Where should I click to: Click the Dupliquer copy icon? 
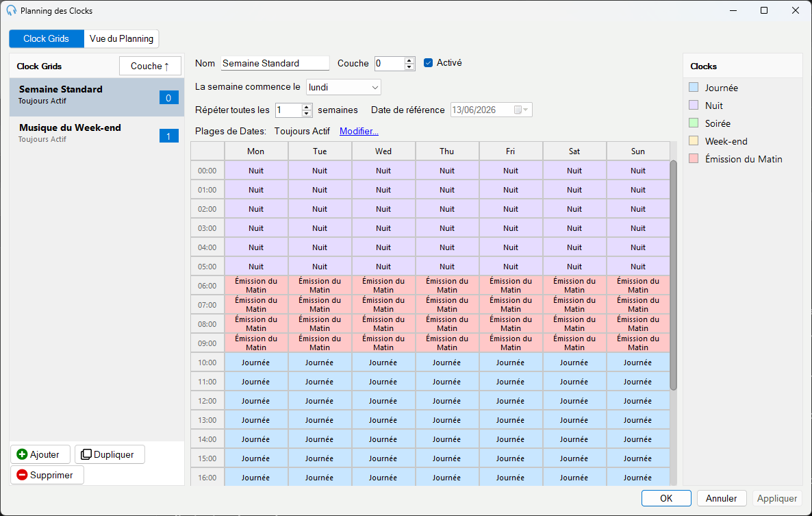86,454
